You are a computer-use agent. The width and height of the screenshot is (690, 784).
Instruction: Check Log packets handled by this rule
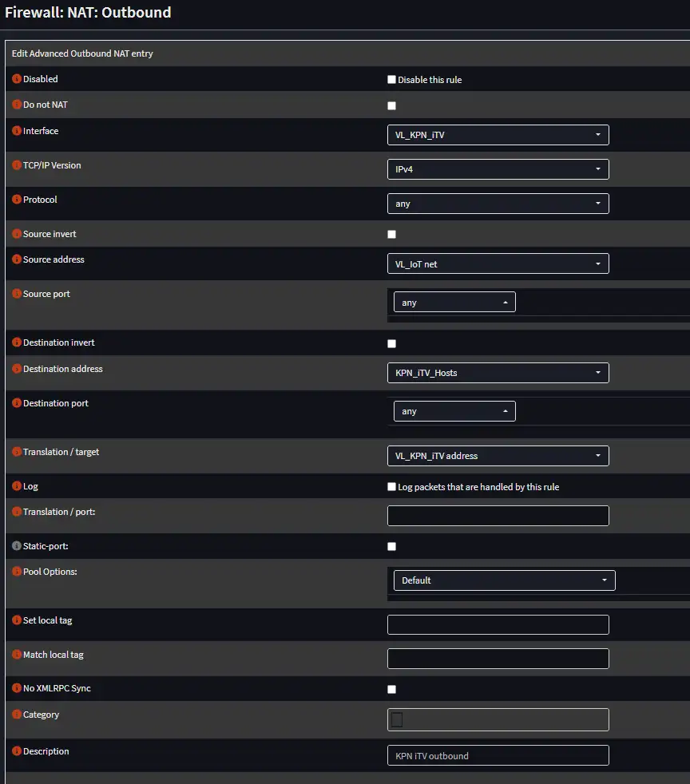(x=391, y=486)
